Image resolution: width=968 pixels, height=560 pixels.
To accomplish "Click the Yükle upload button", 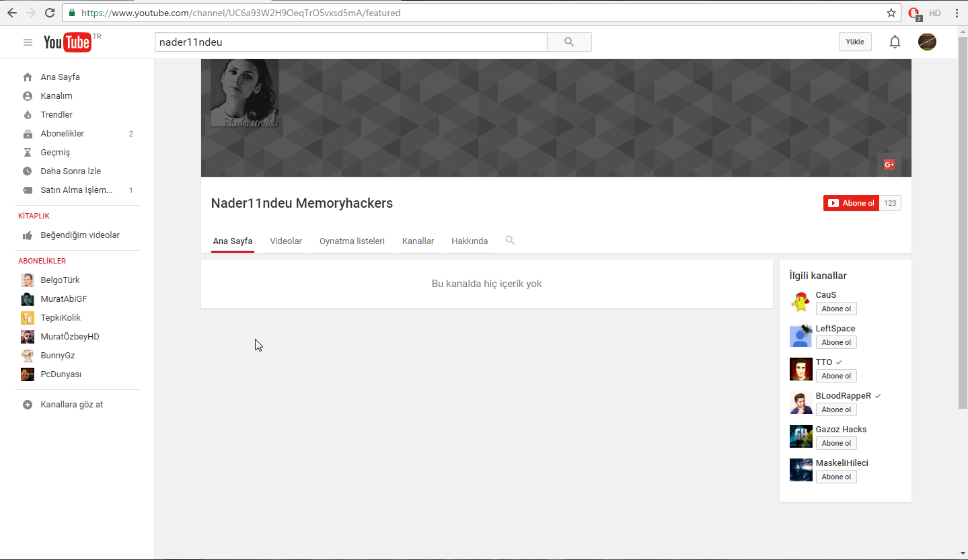I will click(855, 42).
